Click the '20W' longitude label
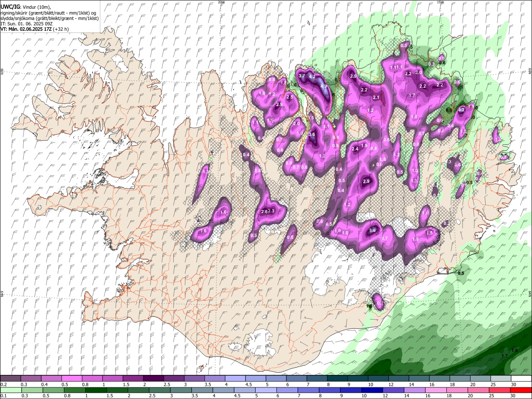Viewport: 532px width, 399px height. tap(221, 2)
